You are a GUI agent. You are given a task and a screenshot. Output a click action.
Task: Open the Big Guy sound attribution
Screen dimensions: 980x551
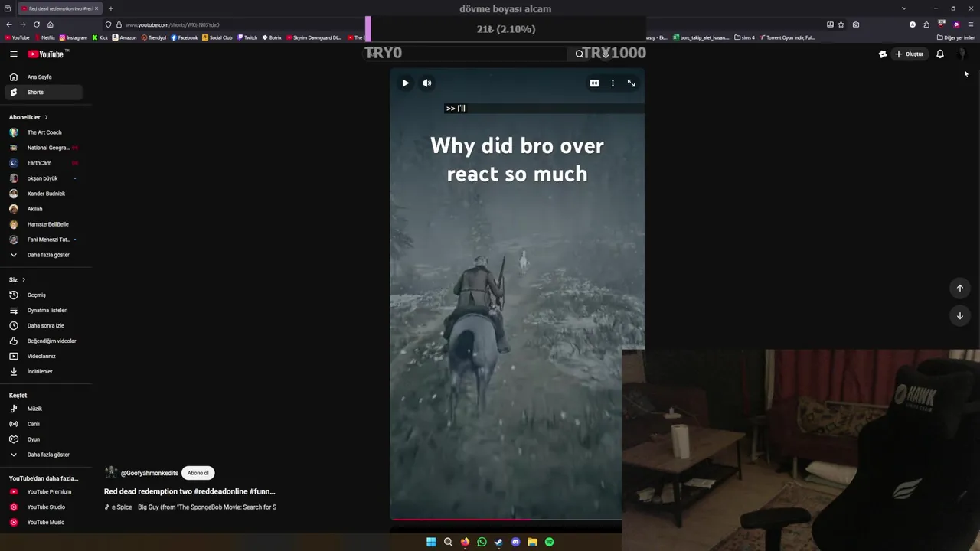coord(207,507)
